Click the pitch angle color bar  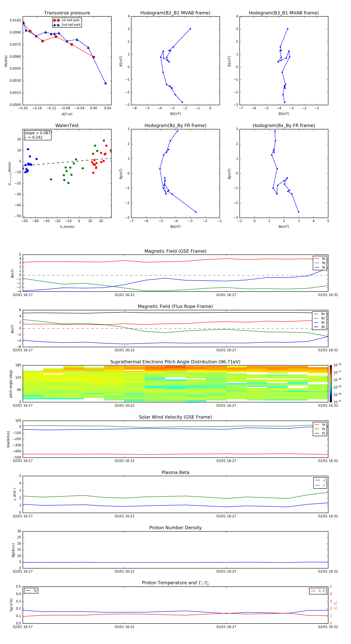click(331, 384)
